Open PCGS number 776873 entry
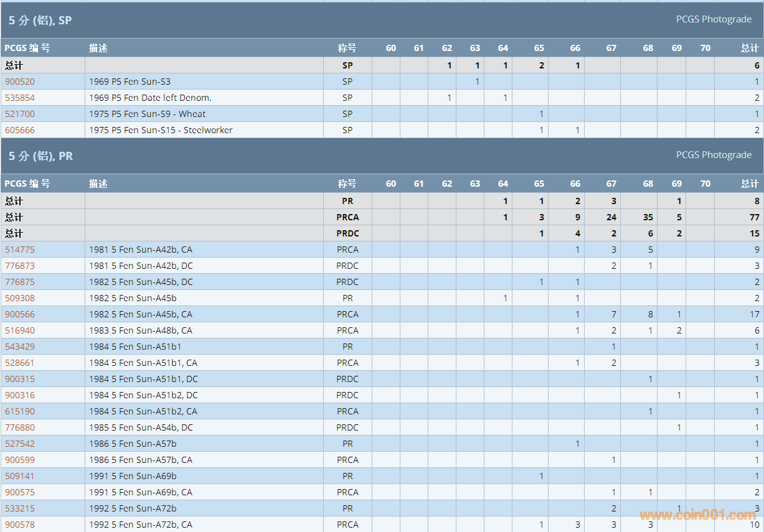Screen dimensions: 764x532 (20, 266)
